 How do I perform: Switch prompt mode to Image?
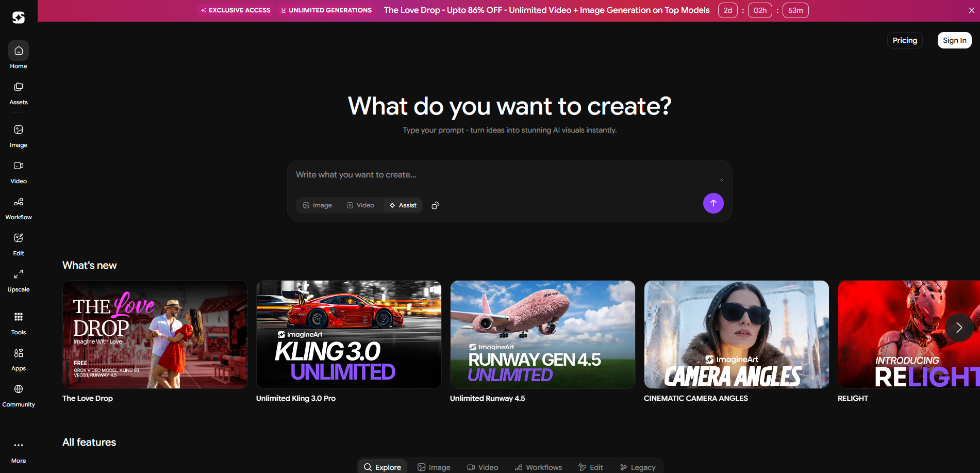point(318,205)
